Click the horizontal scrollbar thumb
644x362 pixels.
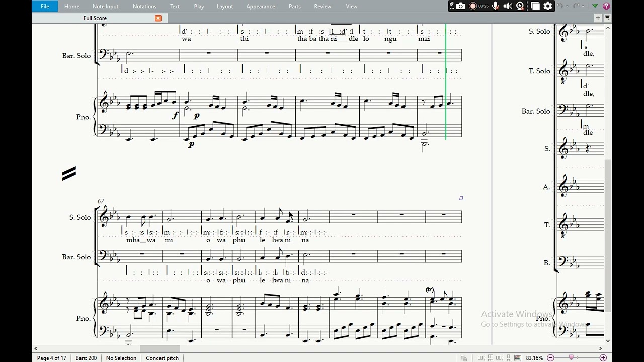[159, 348]
